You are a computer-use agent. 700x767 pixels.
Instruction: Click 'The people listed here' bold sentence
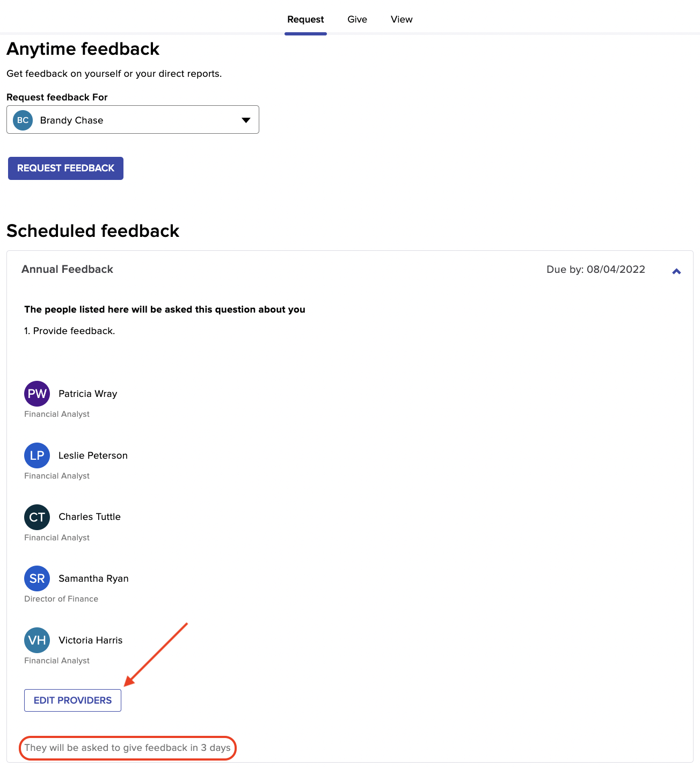pyautogui.click(x=165, y=309)
